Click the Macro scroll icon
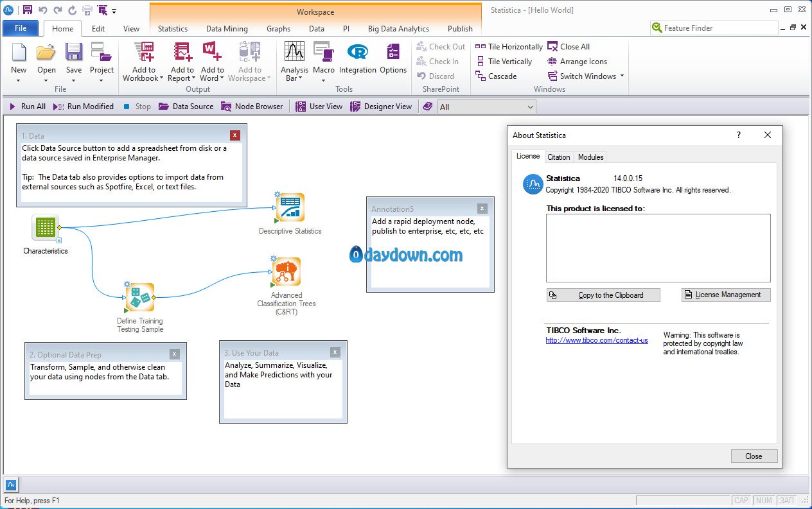The height and width of the screenshot is (509, 812). click(323, 53)
